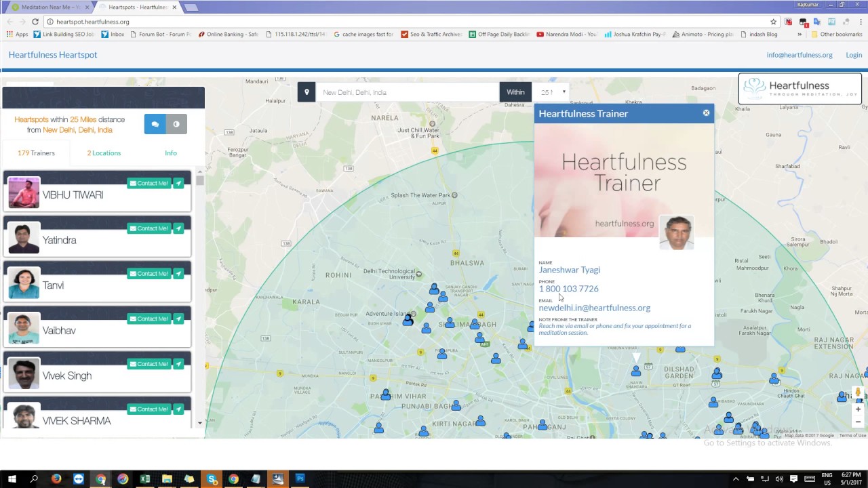
Task: Open VIBHU TIWARI profile photo
Action: pos(24,192)
